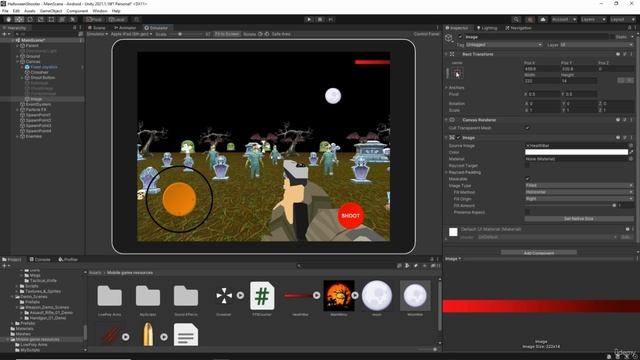Switch to the Console tab

[x=40, y=259]
